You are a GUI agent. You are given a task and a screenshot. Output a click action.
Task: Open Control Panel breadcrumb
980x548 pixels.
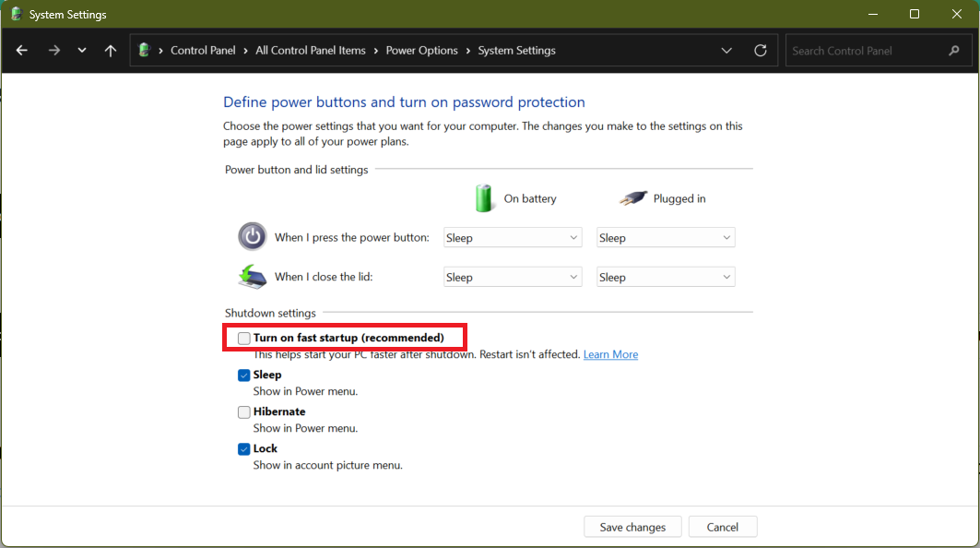[x=203, y=51]
